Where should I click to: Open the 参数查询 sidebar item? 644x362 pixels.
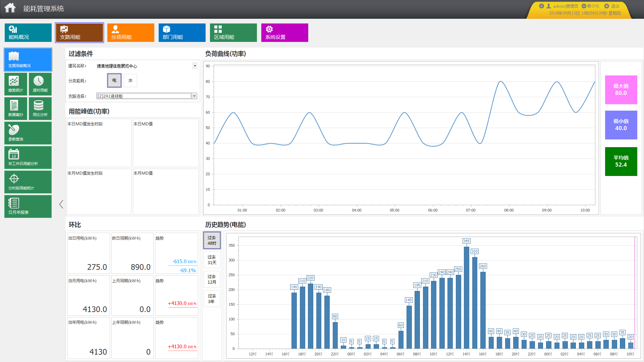coord(28,133)
